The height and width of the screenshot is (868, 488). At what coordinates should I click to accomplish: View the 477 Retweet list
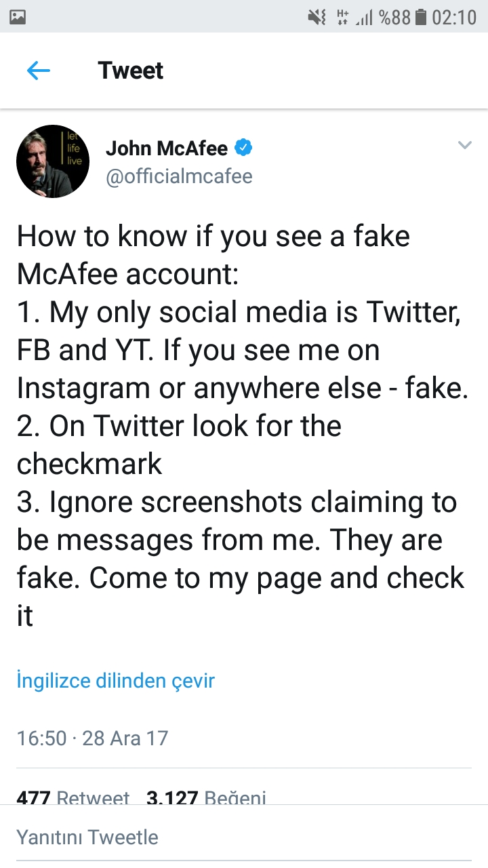click(73, 798)
